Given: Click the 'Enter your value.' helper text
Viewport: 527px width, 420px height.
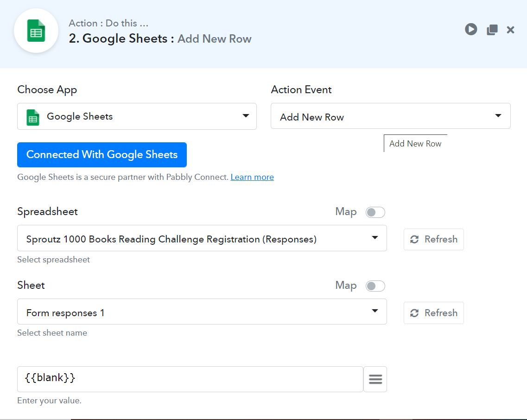Looking at the screenshot, I should coord(50,401).
